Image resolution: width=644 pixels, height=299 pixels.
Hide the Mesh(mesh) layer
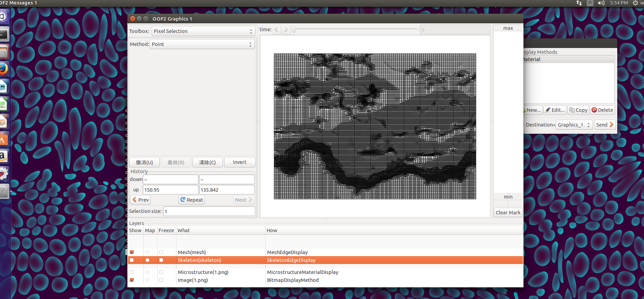click(x=132, y=252)
